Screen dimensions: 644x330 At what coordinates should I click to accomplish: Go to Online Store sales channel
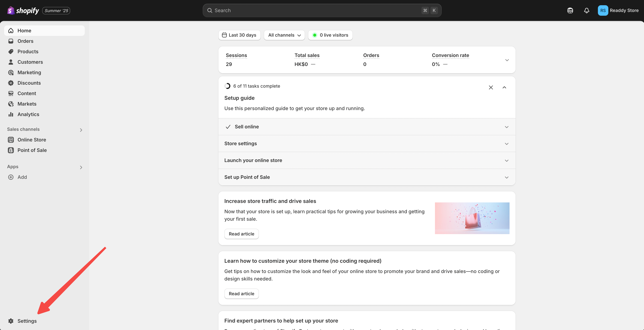tap(32, 140)
